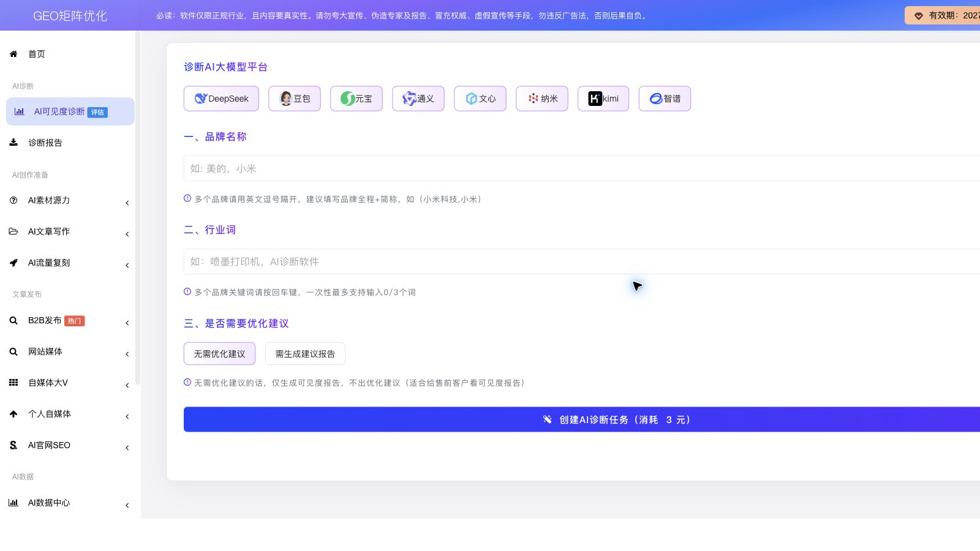Focus the 品牌名称 input field
This screenshot has width=980, height=551.
click(x=582, y=168)
